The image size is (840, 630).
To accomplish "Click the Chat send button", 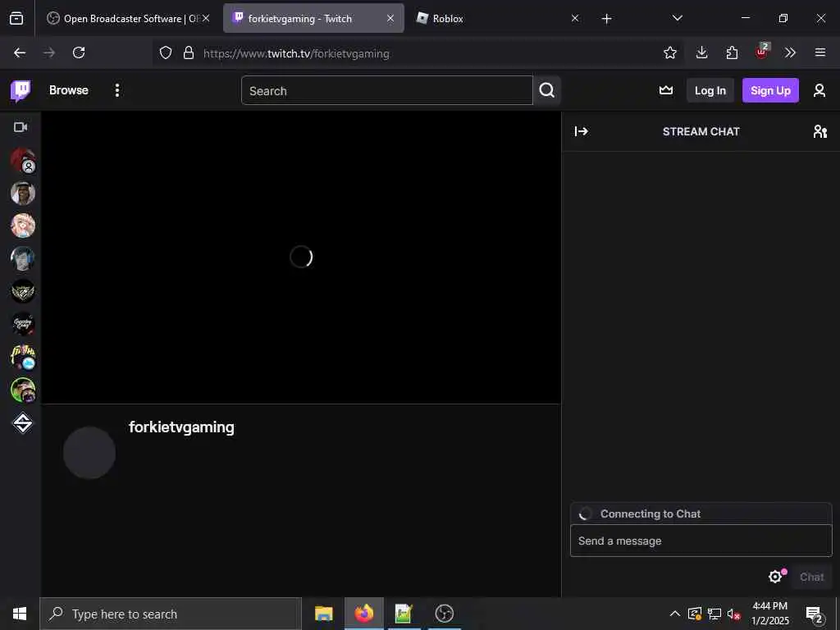I will pos(811,577).
